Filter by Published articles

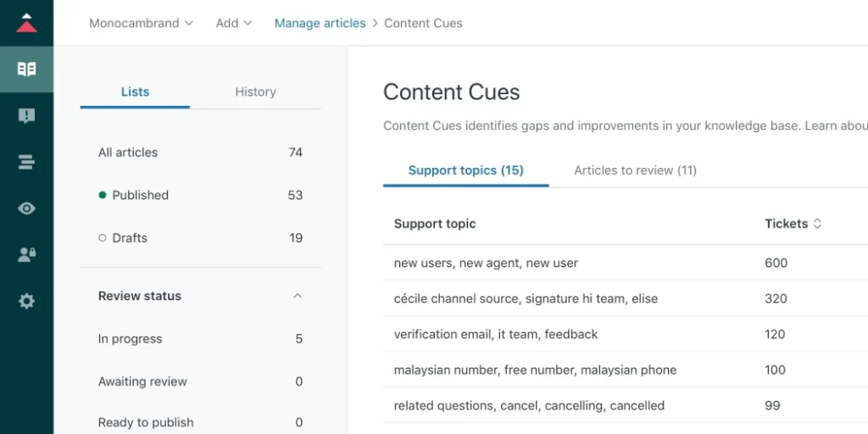140,195
